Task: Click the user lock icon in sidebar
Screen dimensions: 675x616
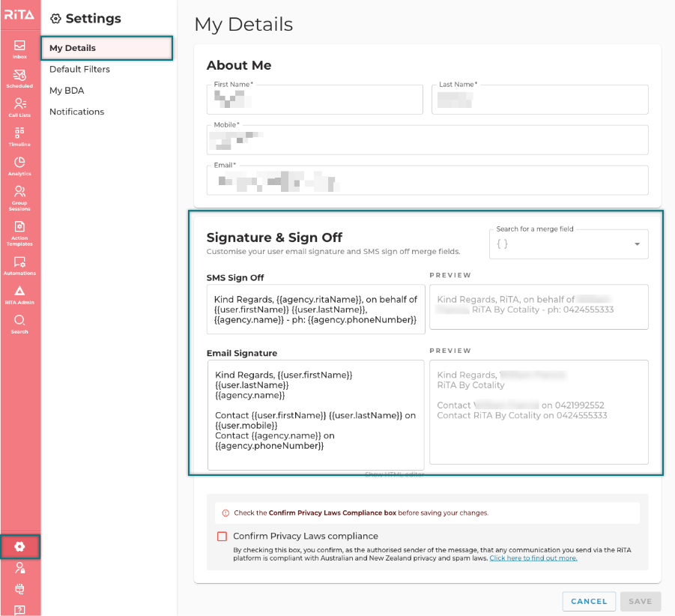Action: click(x=19, y=568)
